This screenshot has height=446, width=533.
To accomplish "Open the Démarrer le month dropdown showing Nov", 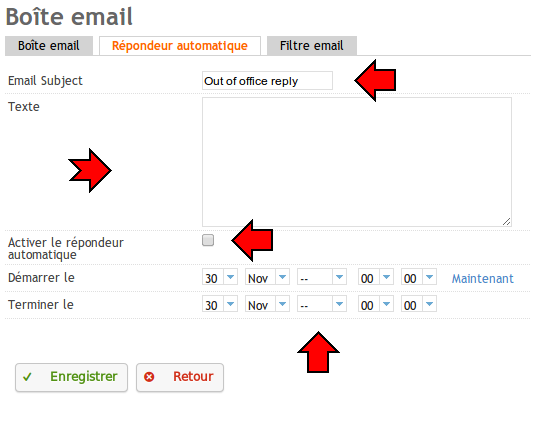I will coord(267,277).
